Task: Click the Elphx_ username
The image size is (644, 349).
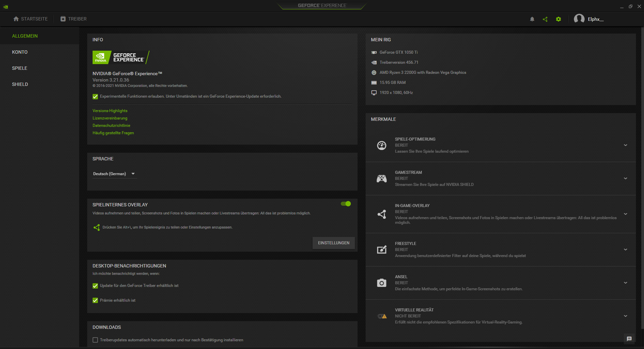Action: (596, 19)
